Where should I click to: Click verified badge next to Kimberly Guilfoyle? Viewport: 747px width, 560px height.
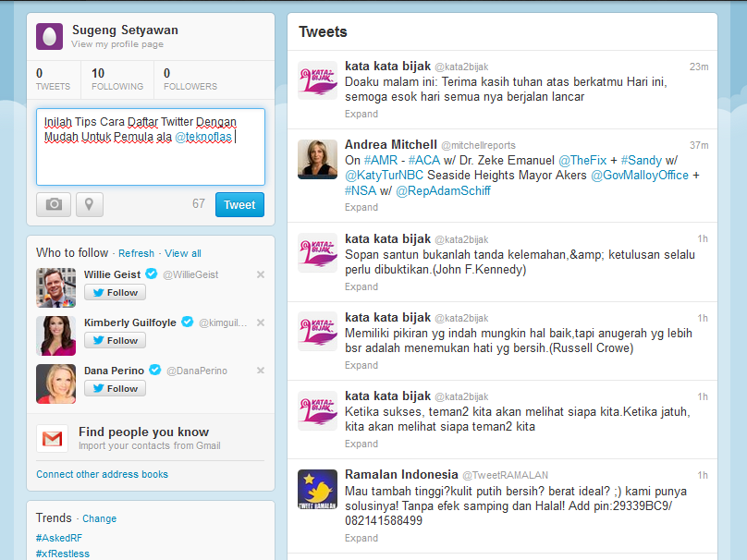(188, 322)
